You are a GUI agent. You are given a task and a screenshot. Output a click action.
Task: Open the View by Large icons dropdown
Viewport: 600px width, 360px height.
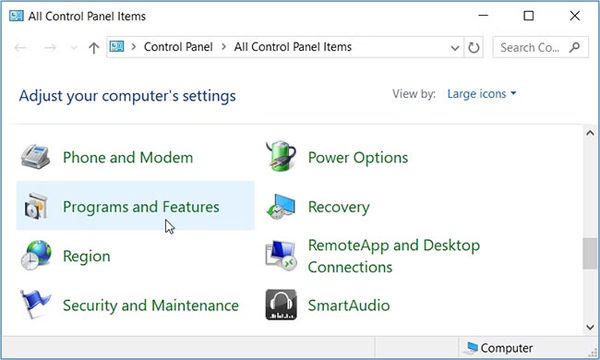(x=482, y=94)
